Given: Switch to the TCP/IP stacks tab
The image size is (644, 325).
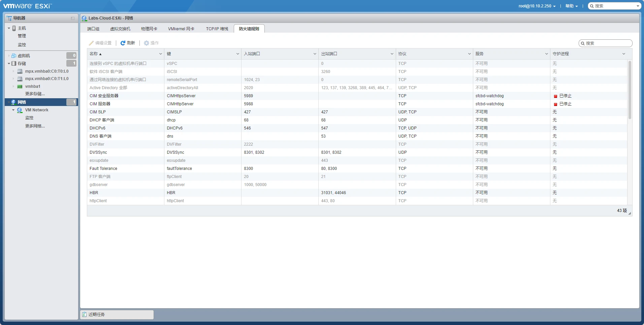Looking at the screenshot, I should 217,29.
